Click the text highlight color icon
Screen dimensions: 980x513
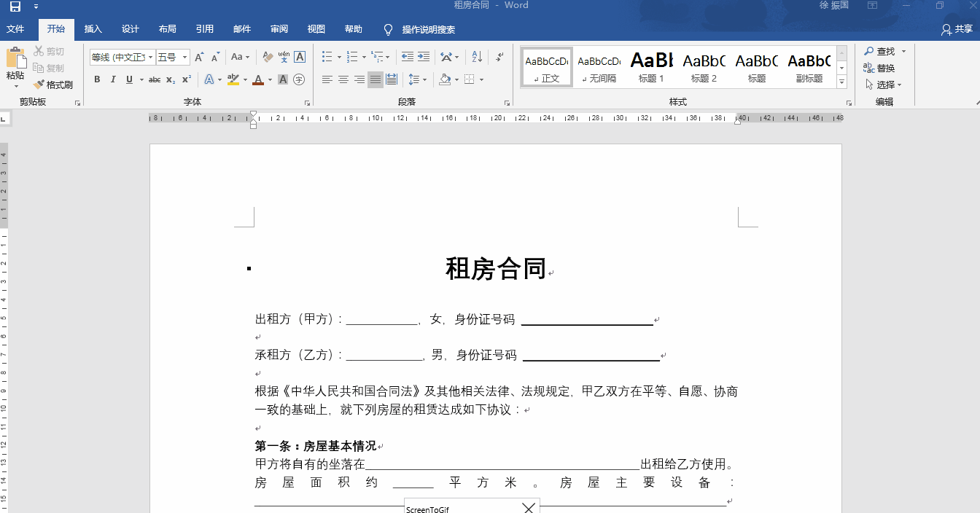pos(232,79)
